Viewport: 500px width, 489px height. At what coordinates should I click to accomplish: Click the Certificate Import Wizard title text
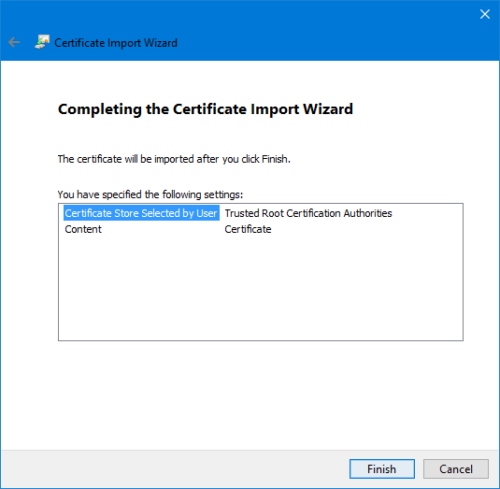point(116,43)
